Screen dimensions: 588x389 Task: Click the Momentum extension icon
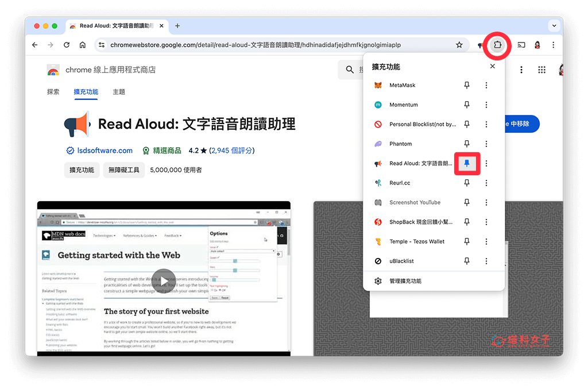pos(378,105)
